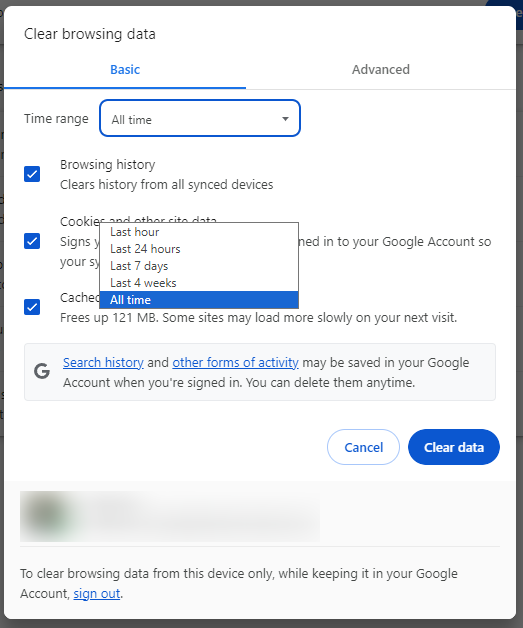Uncheck the Cached images checkbox

(x=32, y=307)
